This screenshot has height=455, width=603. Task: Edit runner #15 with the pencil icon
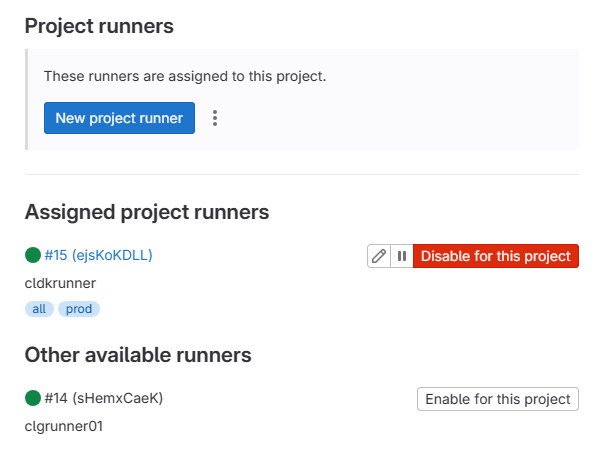point(378,256)
